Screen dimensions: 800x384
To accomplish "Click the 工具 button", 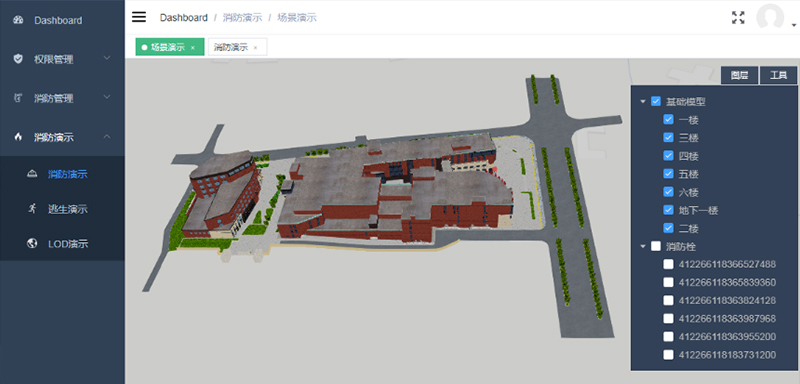I will pos(779,75).
